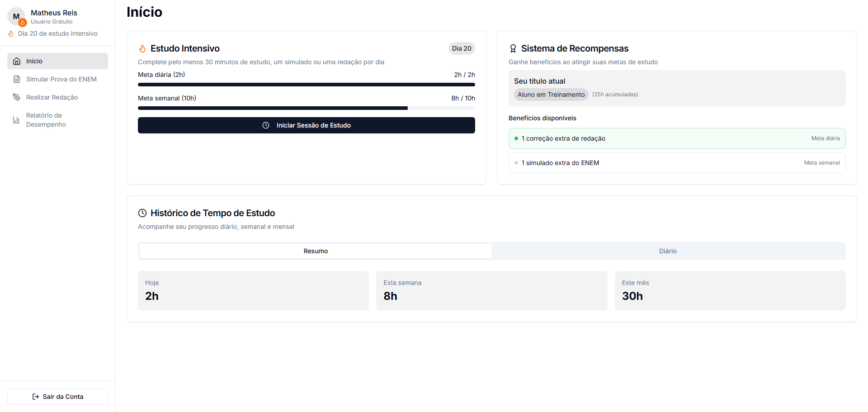Image resolution: width=868 pixels, height=412 pixels.
Task: Click the Meta diária tag on benefit
Action: click(826, 138)
